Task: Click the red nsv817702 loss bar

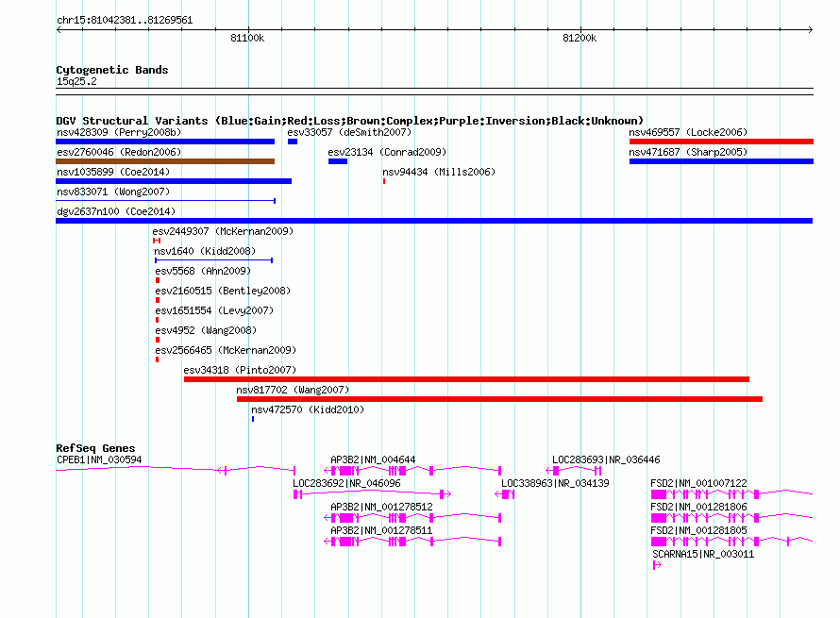Action: coord(500,399)
